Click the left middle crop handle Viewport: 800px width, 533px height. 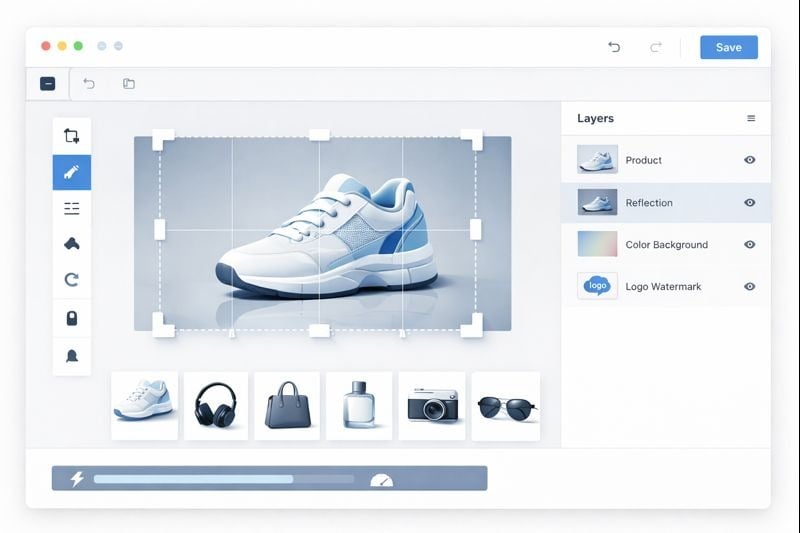point(160,230)
